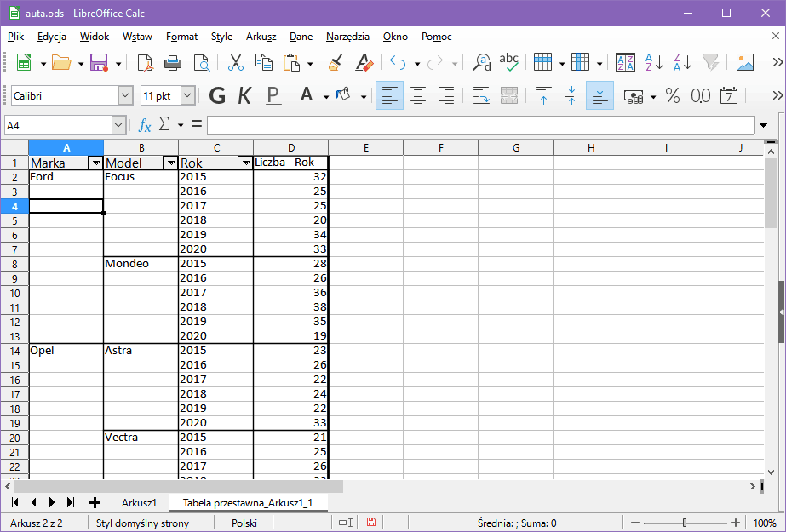Open the Marka filter dropdown
This screenshot has height=532, width=786.
click(x=95, y=163)
